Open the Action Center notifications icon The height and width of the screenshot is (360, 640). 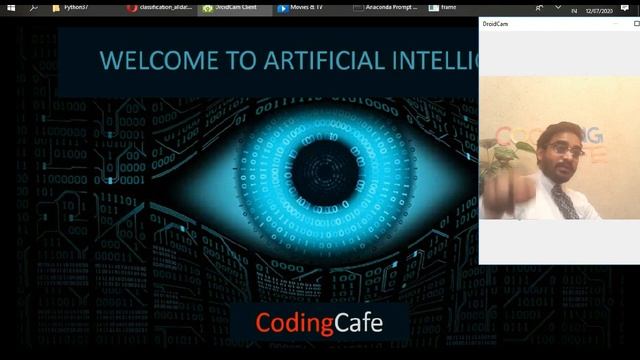point(624,8)
